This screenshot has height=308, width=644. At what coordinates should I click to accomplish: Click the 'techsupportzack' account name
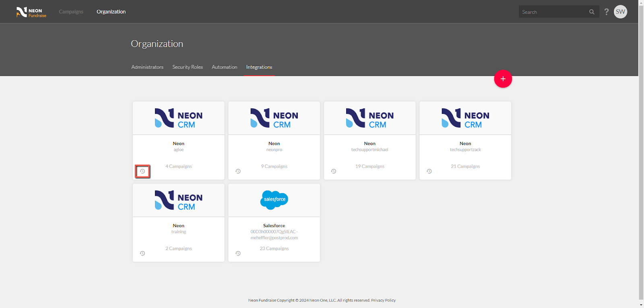(465, 150)
